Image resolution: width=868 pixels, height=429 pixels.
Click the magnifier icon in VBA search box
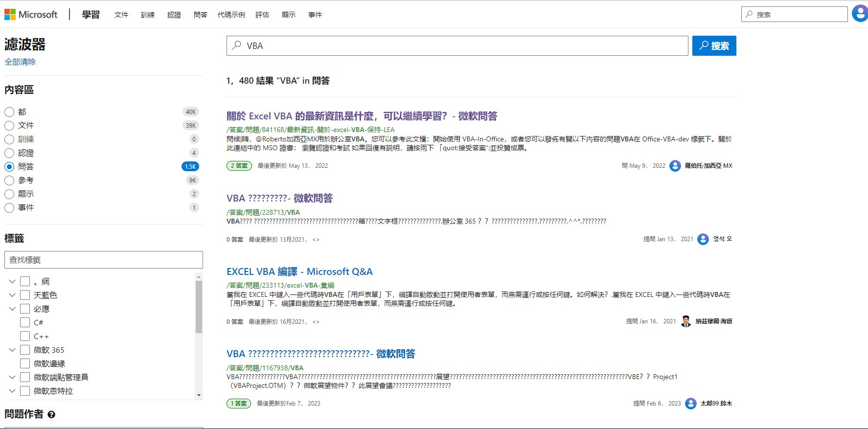click(x=237, y=45)
